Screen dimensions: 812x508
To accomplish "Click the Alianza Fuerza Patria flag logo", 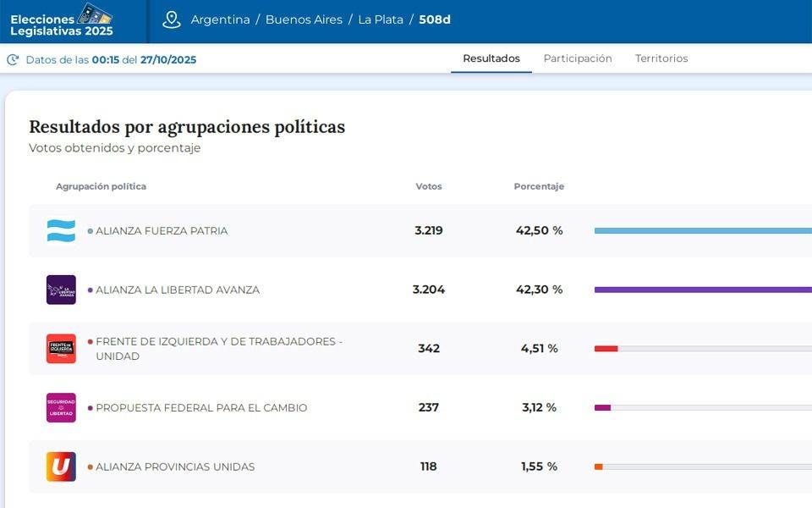I will (x=61, y=230).
